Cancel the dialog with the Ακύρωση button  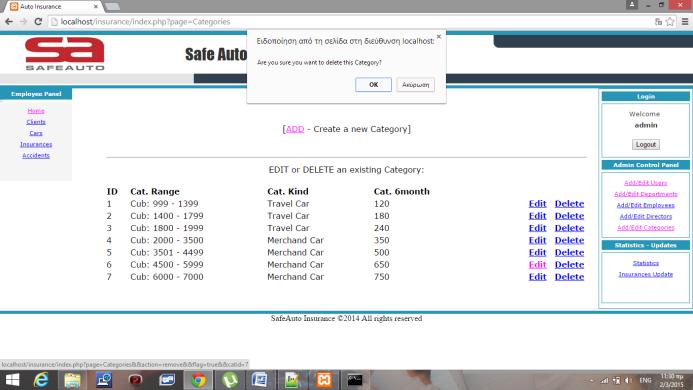click(415, 84)
